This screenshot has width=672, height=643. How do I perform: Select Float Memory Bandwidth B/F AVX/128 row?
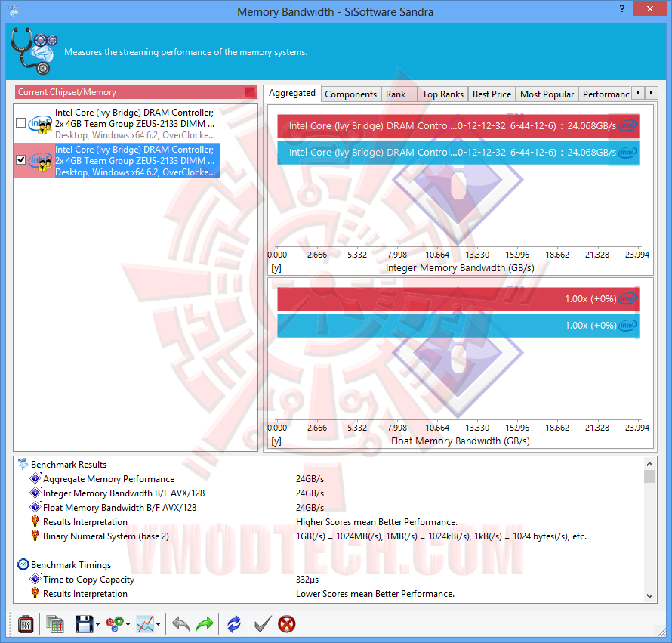pyautogui.click(x=119, y=508)
